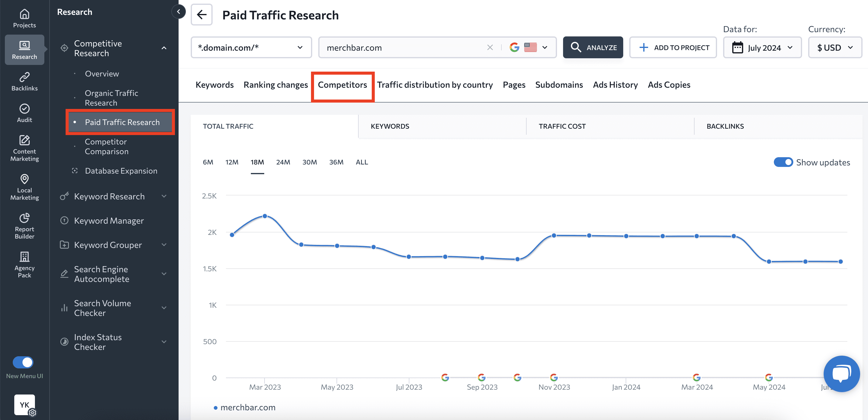This screenshot has width=868, height=420.
Task: Open Local Marketing section
Action: click(x=24, y=186)
